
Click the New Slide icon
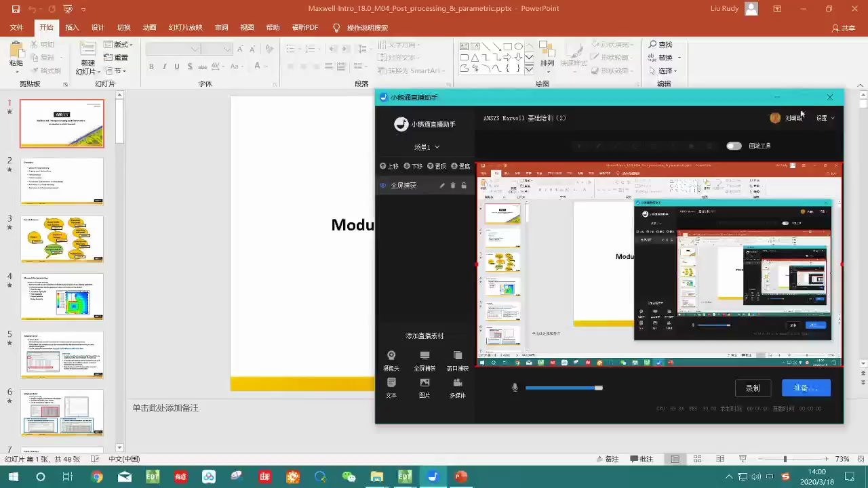pos(87,49)
